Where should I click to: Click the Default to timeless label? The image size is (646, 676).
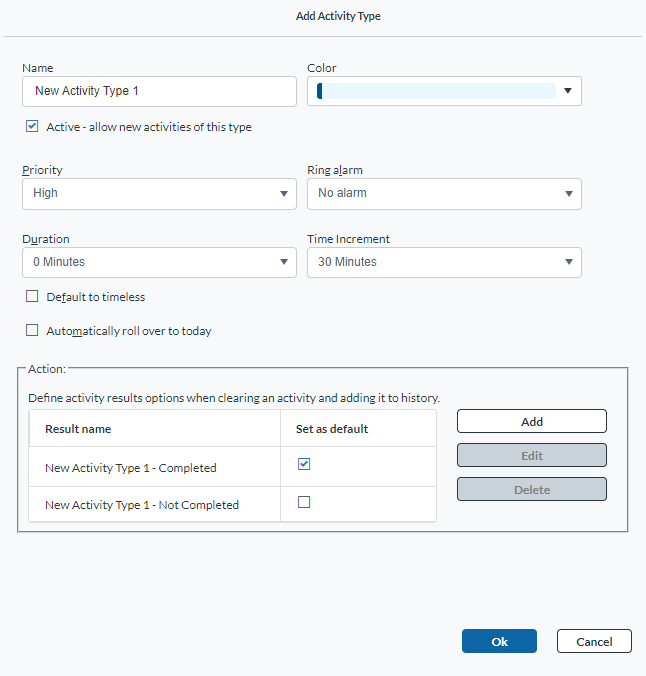[96, 297]
